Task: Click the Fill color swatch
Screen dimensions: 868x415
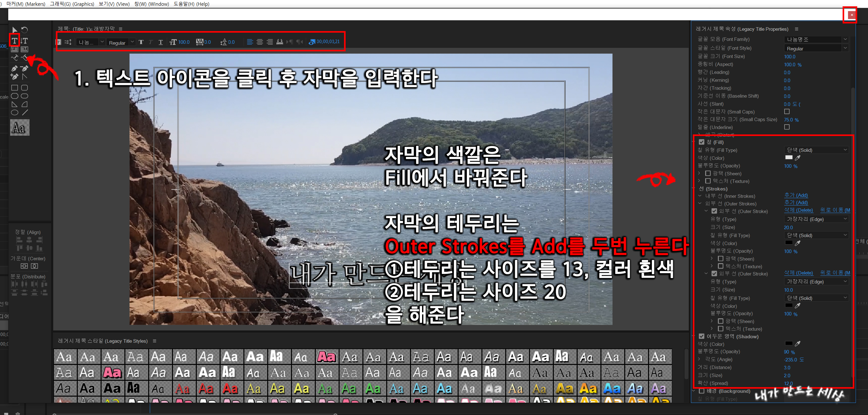Action: 789,158
